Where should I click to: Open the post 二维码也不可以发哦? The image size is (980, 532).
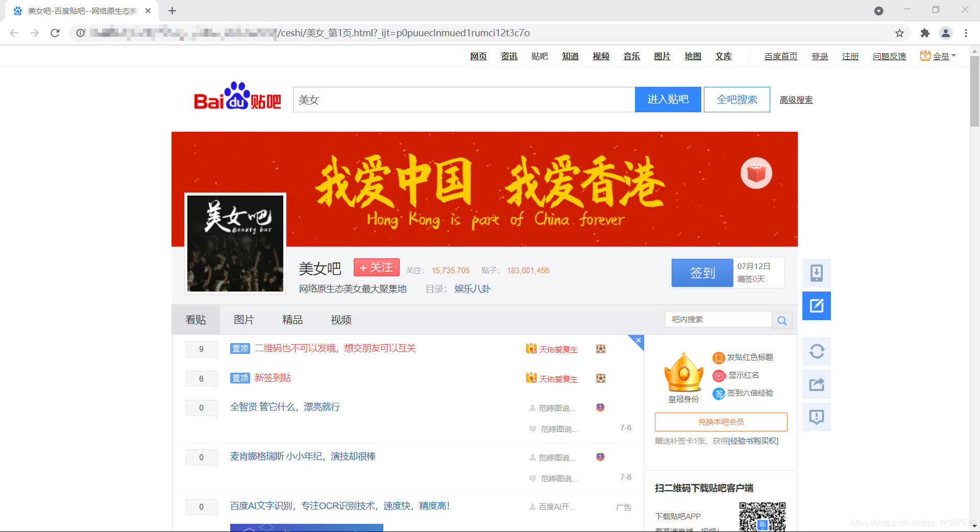tap(335, 348)
